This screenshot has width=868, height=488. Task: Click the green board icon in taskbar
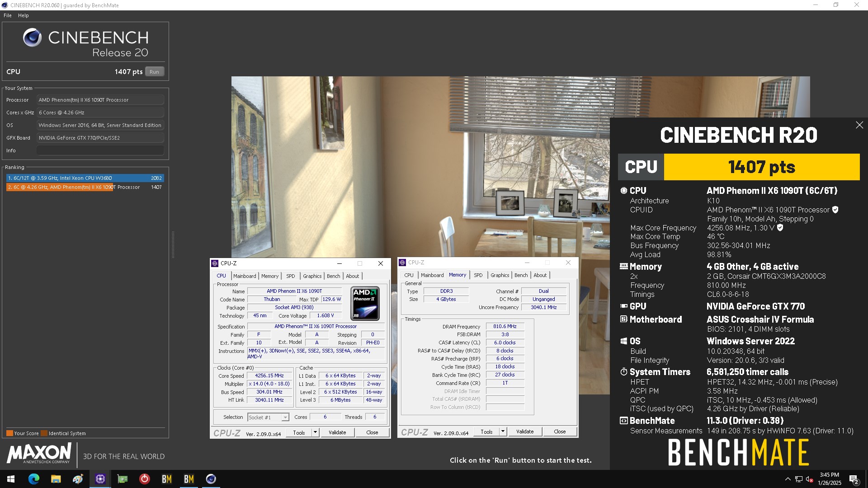point(123,479)
